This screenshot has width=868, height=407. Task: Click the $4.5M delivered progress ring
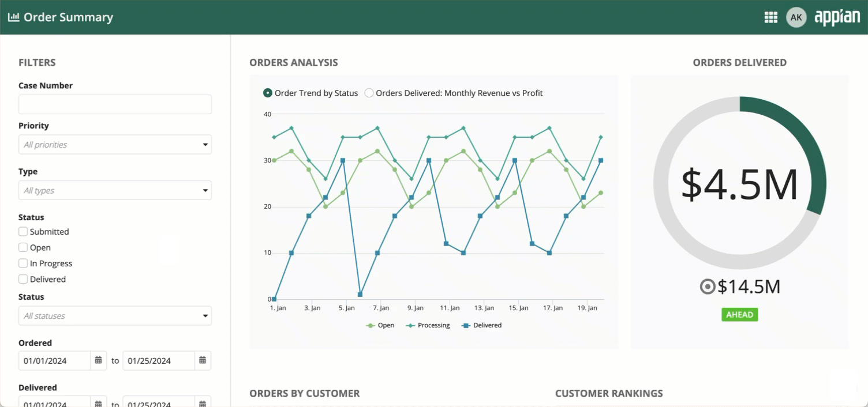(x=740, y=183)
